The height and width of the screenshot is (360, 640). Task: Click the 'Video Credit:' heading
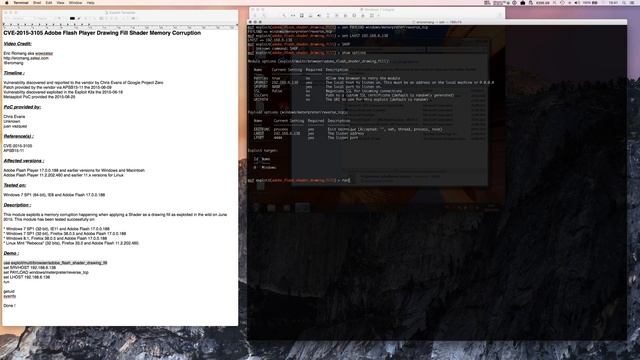click(18, 44)
